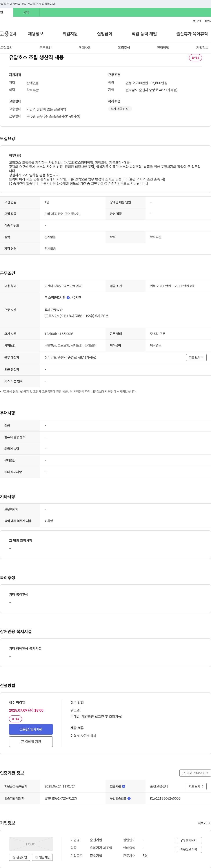Click the break time 12시00분~13시00분 cell

tap(59, 334)
